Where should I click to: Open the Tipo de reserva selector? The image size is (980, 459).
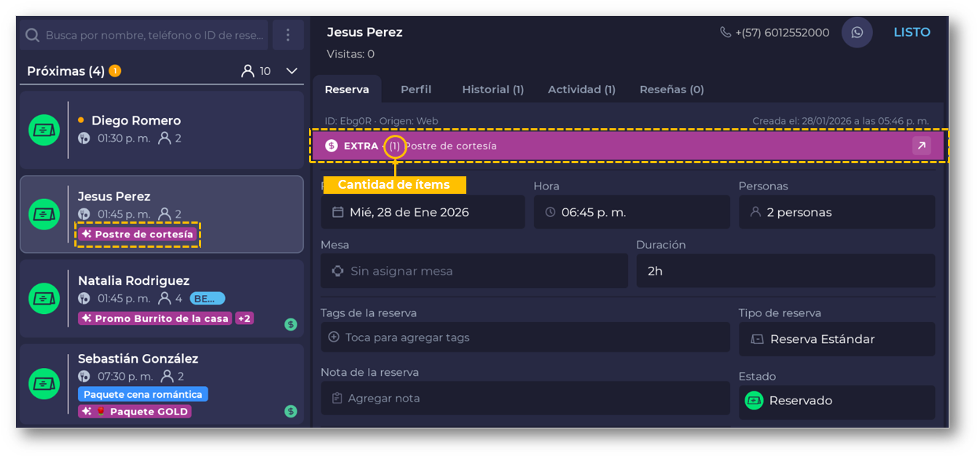pos(836,340)
